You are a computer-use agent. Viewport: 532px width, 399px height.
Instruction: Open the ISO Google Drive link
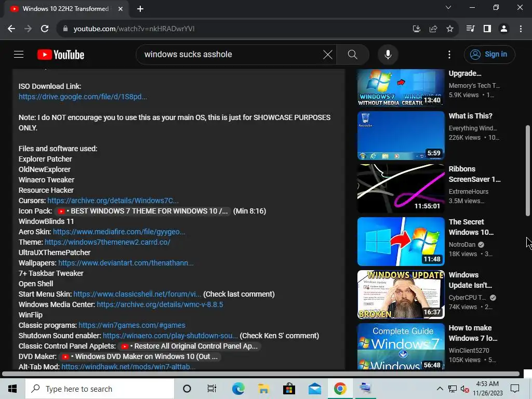click(x=83, y=97)
